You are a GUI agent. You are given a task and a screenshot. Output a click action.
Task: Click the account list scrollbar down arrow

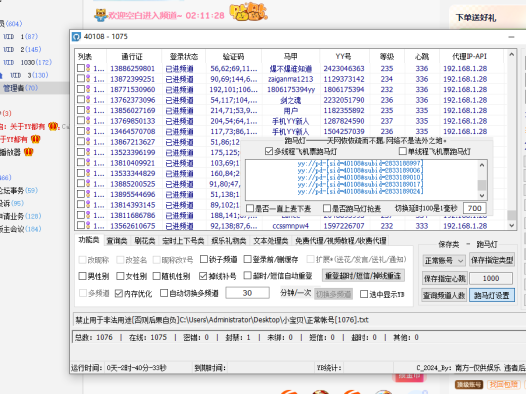[511, 226]
